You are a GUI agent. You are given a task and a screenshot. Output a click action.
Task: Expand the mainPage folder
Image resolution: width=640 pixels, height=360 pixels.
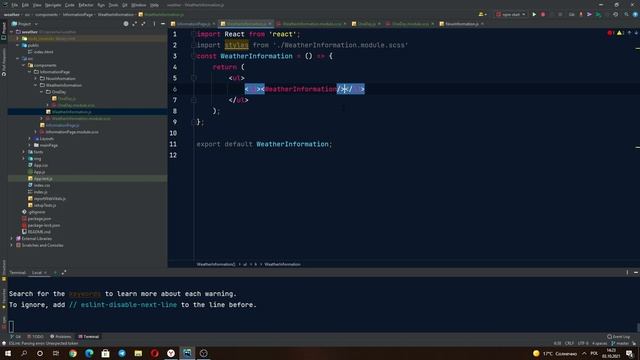[30, 145]
